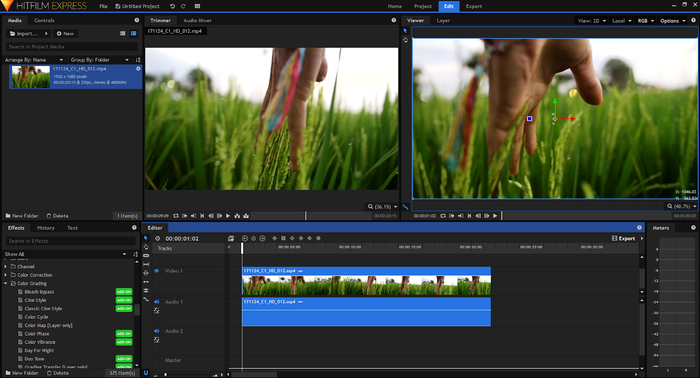Toggle loop playback in Viewer
The image size is (700, 378).
coord(443,216)
